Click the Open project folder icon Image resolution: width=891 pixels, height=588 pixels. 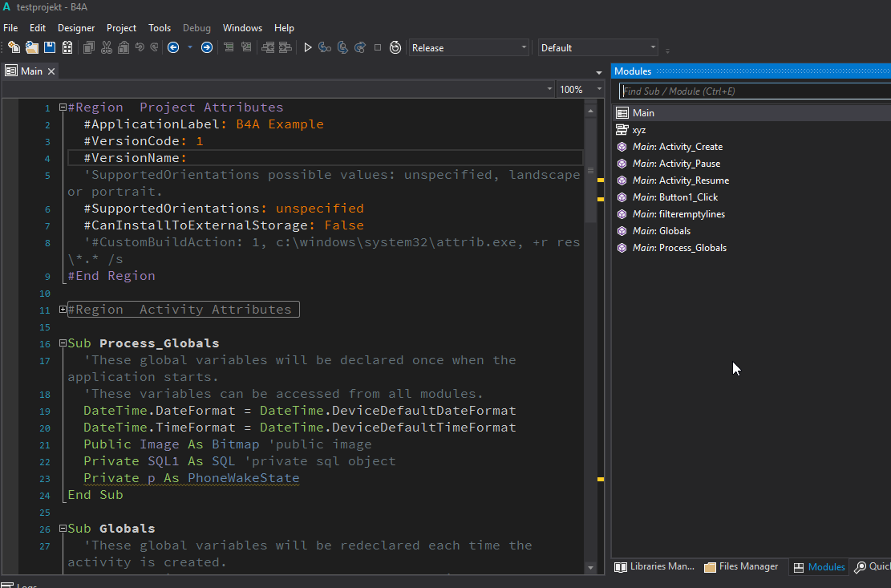(32, 48)
